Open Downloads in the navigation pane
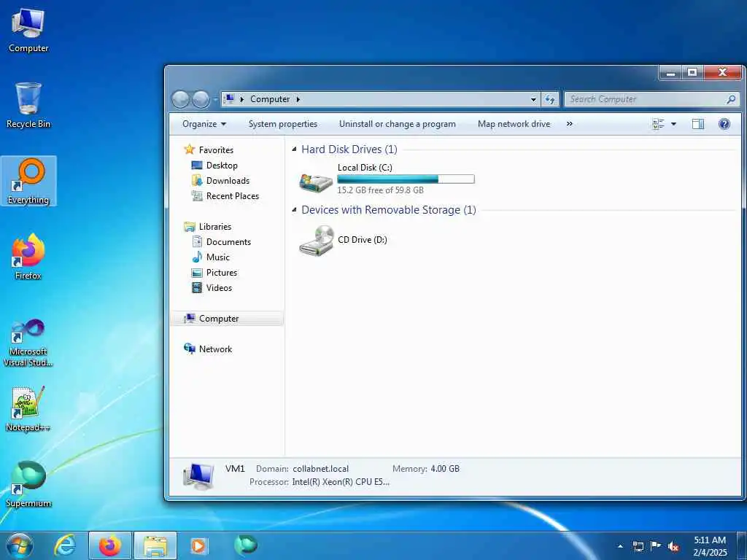This screenshot has height=560, width=747. click(x=228, y=181)
